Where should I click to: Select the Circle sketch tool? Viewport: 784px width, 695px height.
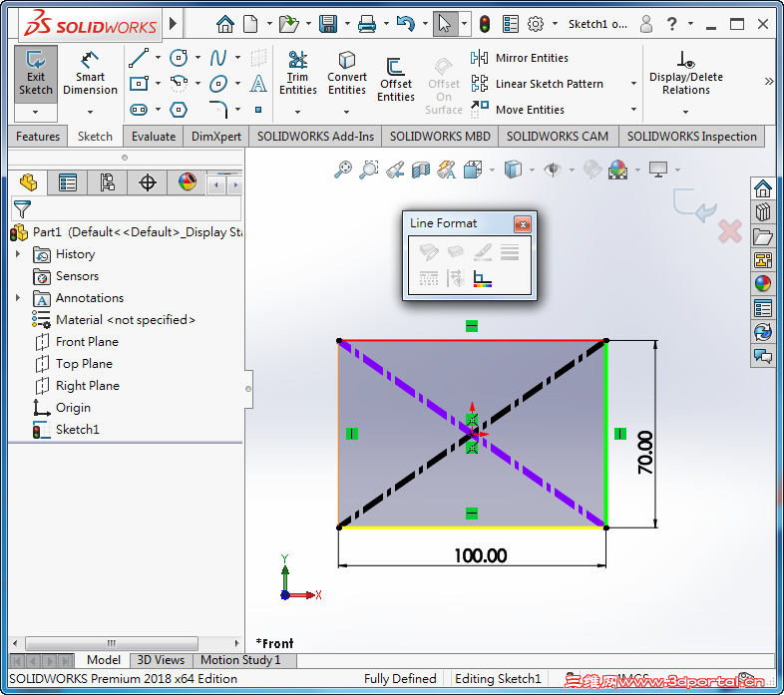tap(179, 58)
